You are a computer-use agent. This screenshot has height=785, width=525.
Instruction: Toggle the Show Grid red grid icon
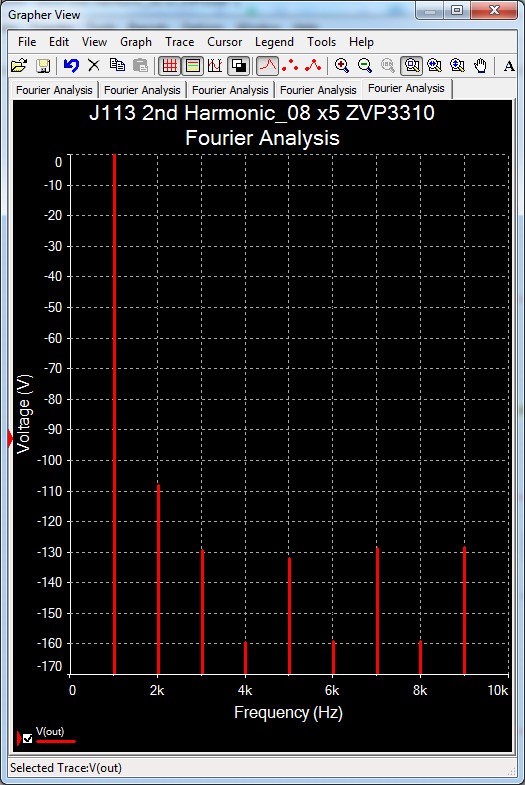(170, 66)
